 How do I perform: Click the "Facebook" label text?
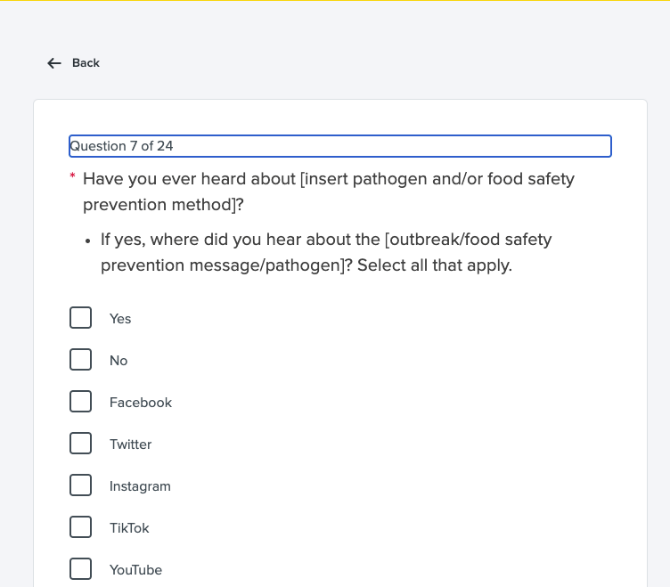click(x=141, y=403)
